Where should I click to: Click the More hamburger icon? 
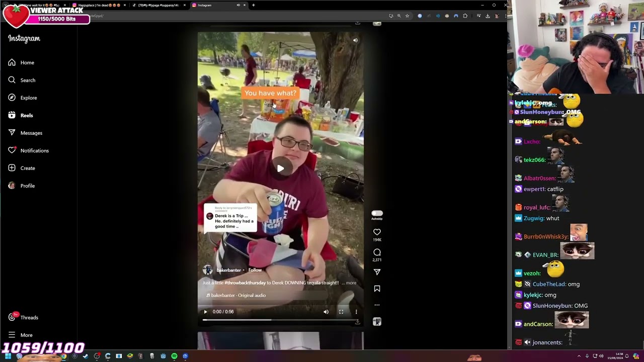tap(12, 335)
